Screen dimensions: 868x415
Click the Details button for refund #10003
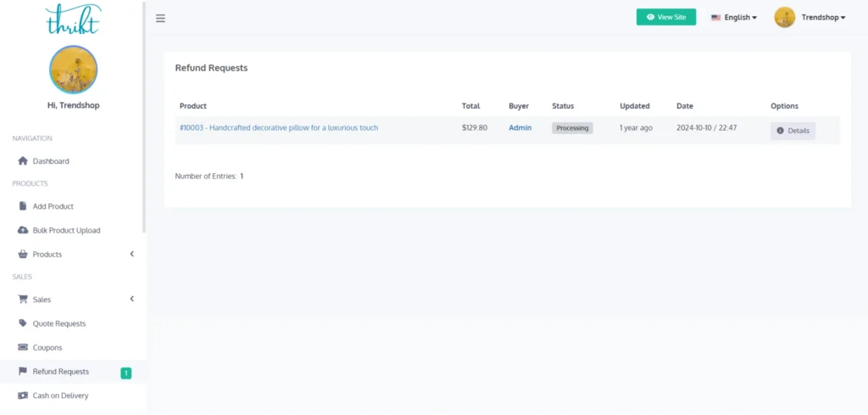point(793,131)
